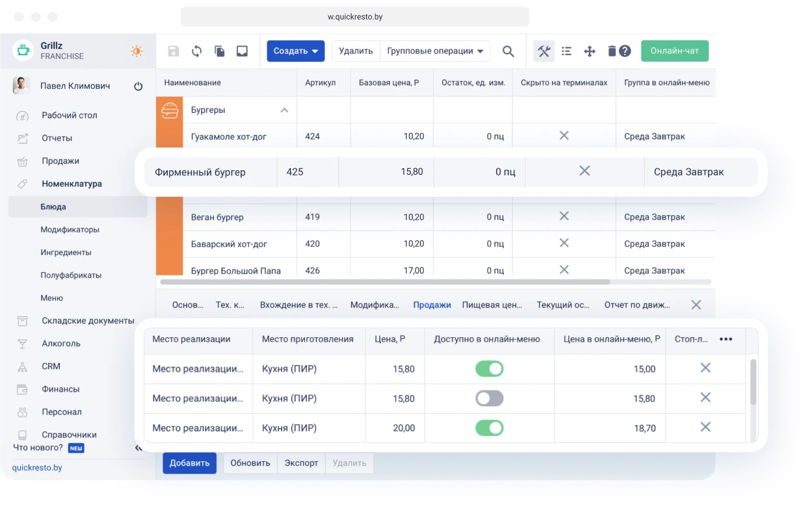Enable the first Доступно в онлайн-меню switch

tap(490, 368)
